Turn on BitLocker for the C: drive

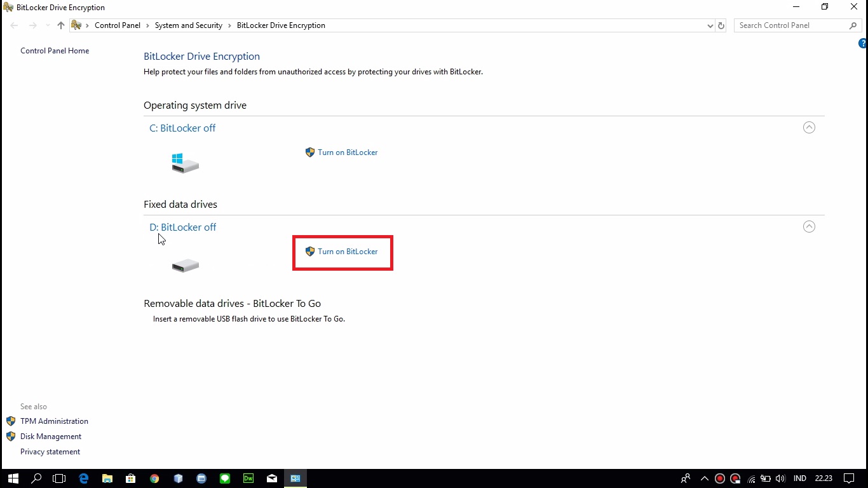348,152
